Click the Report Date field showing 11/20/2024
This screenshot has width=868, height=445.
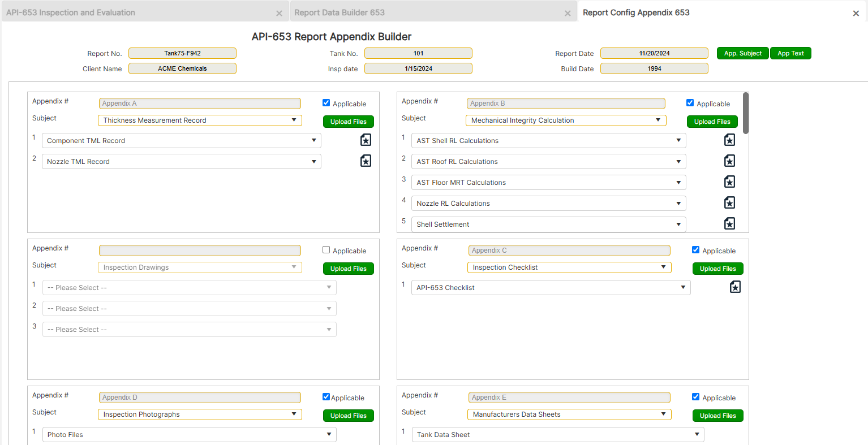click(654, 53)
